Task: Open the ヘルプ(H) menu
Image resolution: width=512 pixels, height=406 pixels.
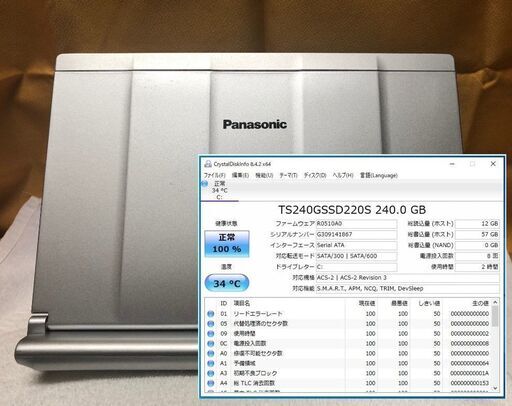Action: (x=343, y=175)
